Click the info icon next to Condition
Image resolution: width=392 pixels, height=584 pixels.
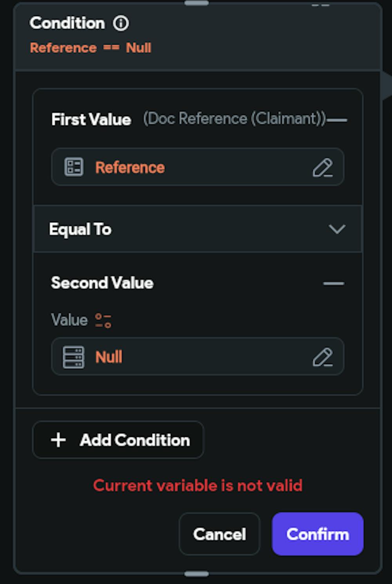click(121, 24)
